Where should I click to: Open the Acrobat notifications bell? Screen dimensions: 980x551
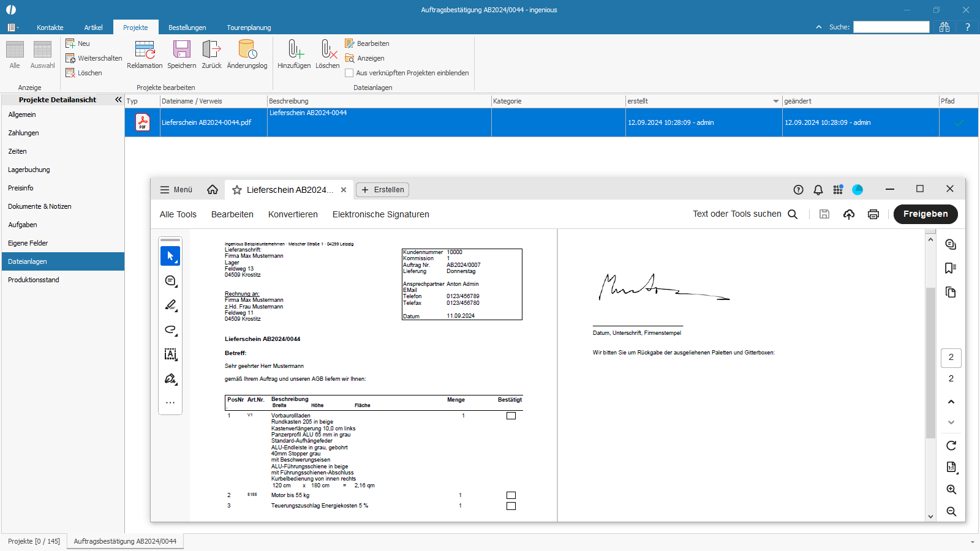coord(818,190)
